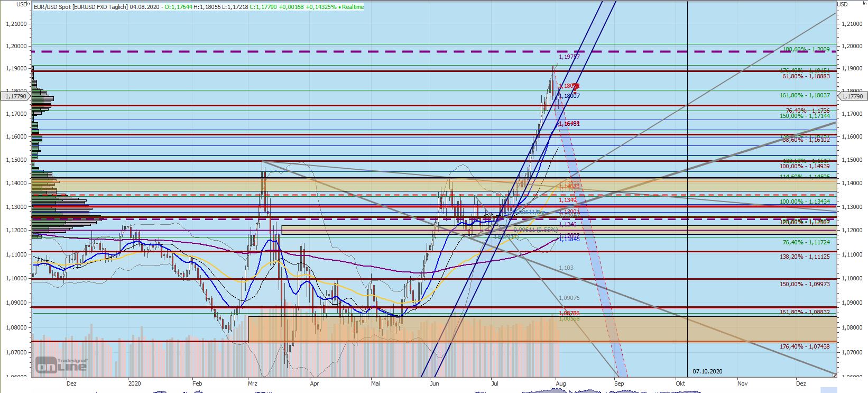Click the low value 'L:1,17218'
Screen dimensions: 868x393
(234, 7)
